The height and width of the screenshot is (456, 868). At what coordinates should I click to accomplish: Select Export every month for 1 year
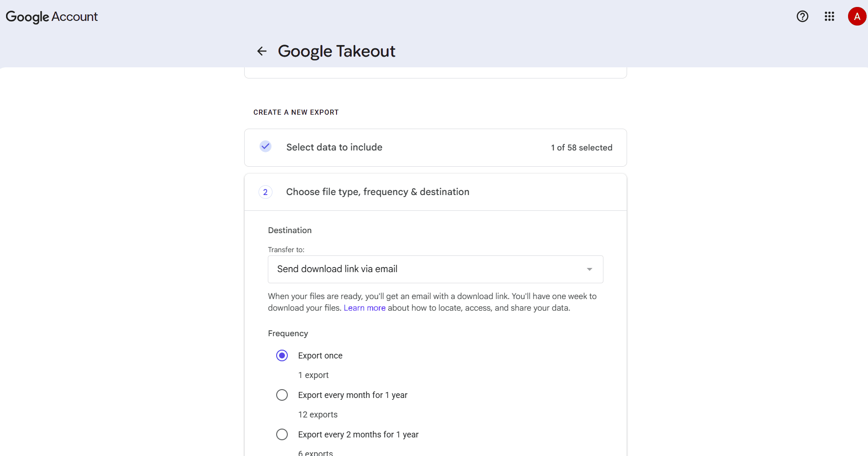coord(282,395)
